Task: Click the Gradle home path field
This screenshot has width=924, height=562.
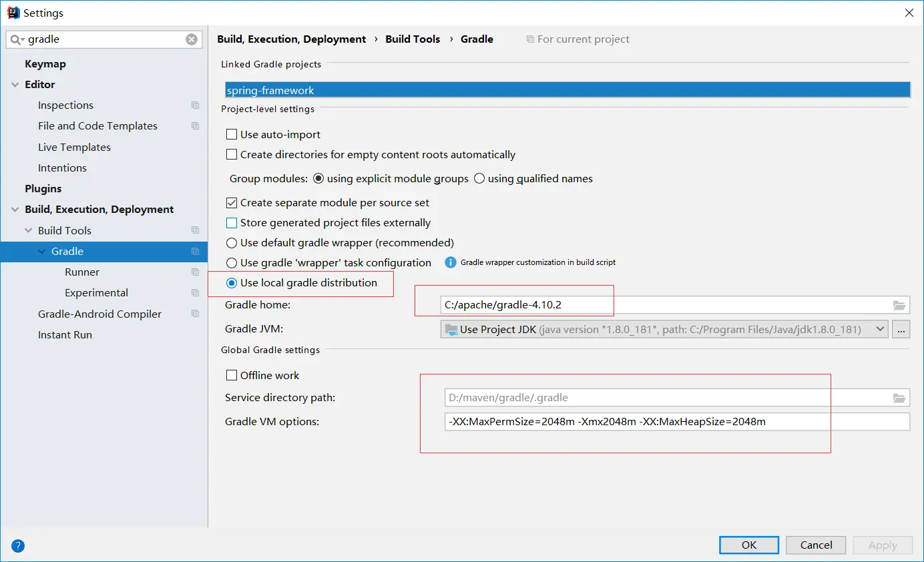Action: (676, 305)
